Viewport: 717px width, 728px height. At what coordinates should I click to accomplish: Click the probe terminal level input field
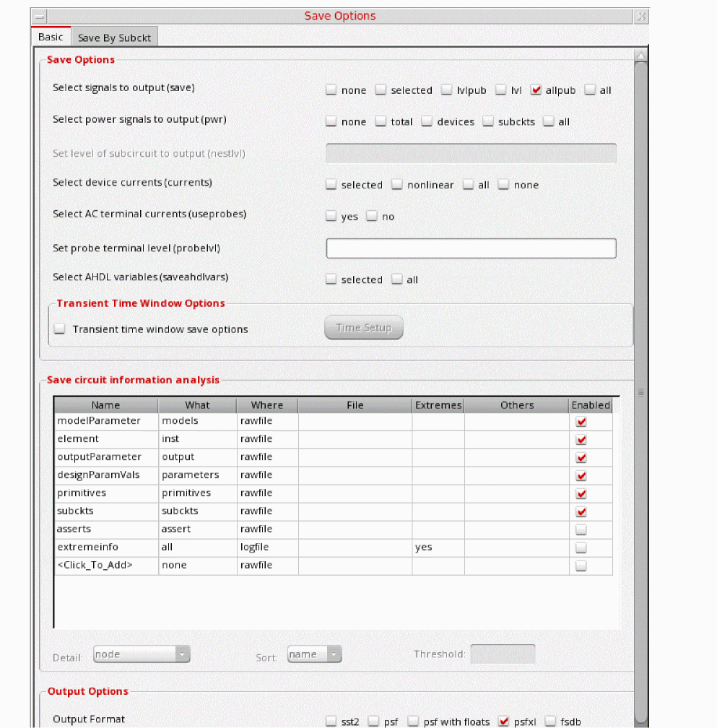[x=471, y=248]
